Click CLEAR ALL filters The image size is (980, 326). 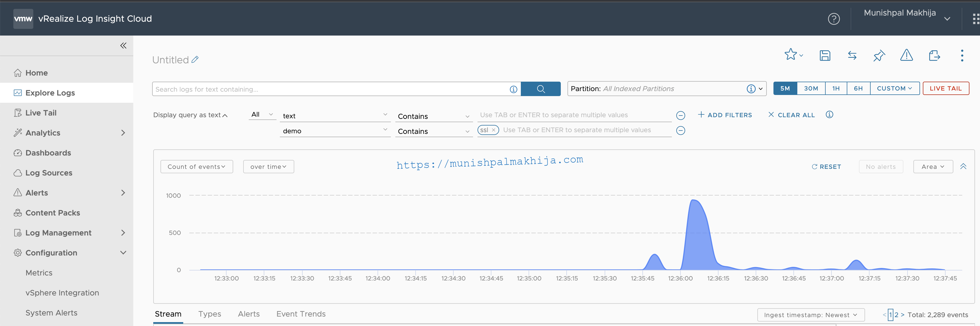click(x=791, y=115)
